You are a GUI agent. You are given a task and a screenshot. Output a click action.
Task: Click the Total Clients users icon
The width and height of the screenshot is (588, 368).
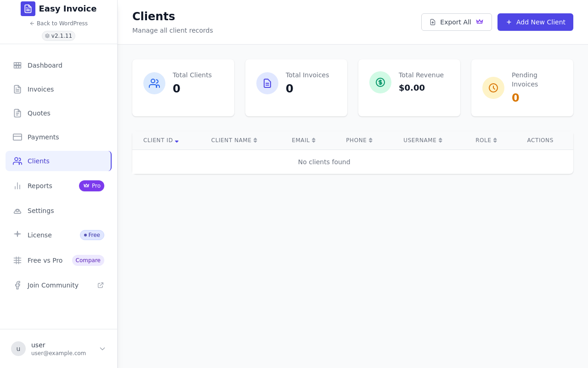coord(154,83)
